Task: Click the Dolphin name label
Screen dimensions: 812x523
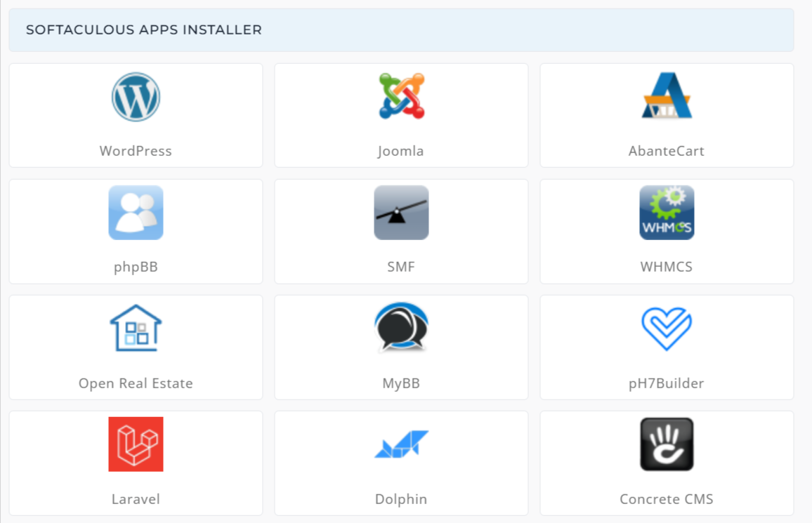Action: point(401,499)
